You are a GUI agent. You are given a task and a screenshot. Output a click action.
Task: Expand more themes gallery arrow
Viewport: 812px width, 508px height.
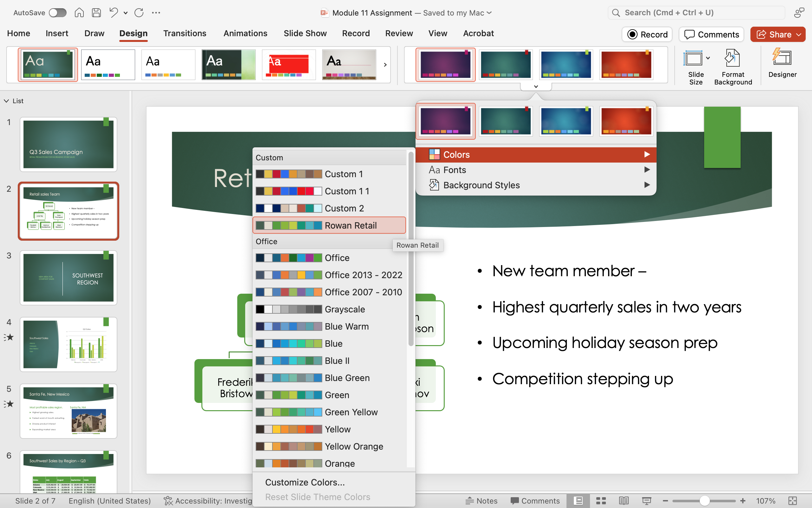point(385,64)
